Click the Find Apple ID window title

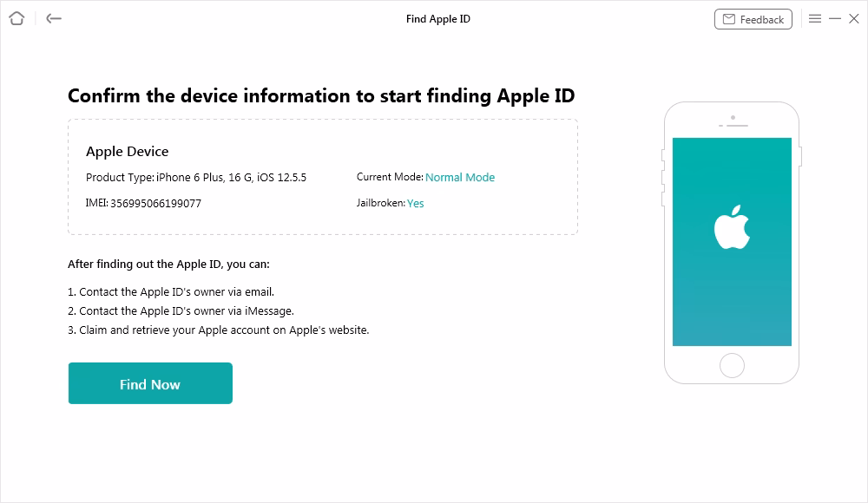(x=437, y=18)
